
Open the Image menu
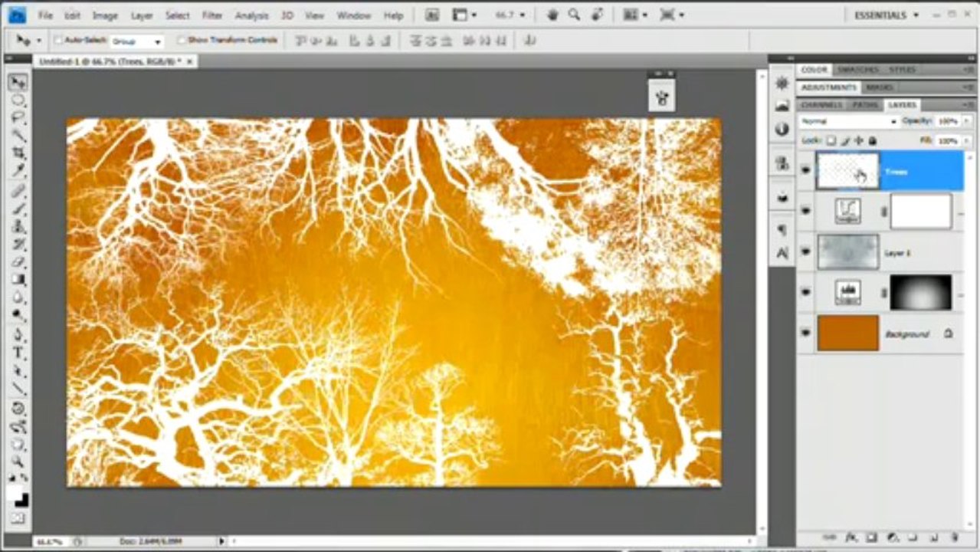pos(105,15)
